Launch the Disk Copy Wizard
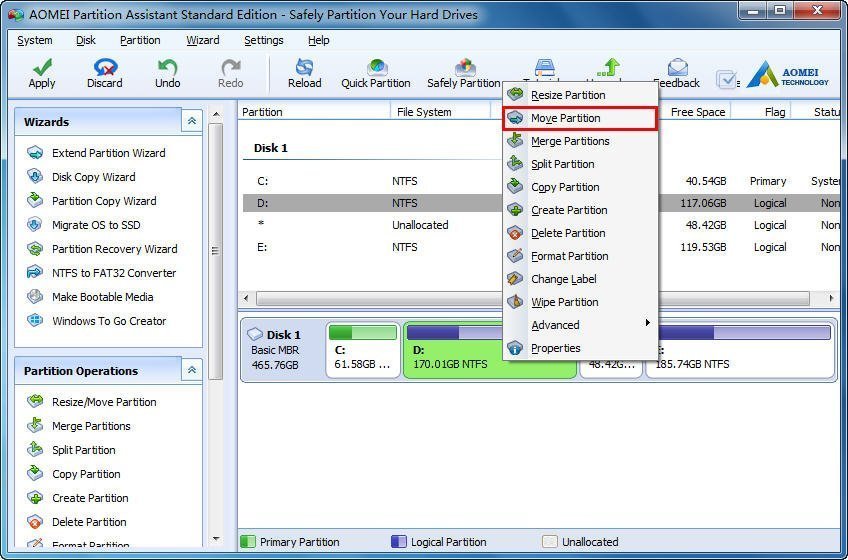 [x=94, y=177]
